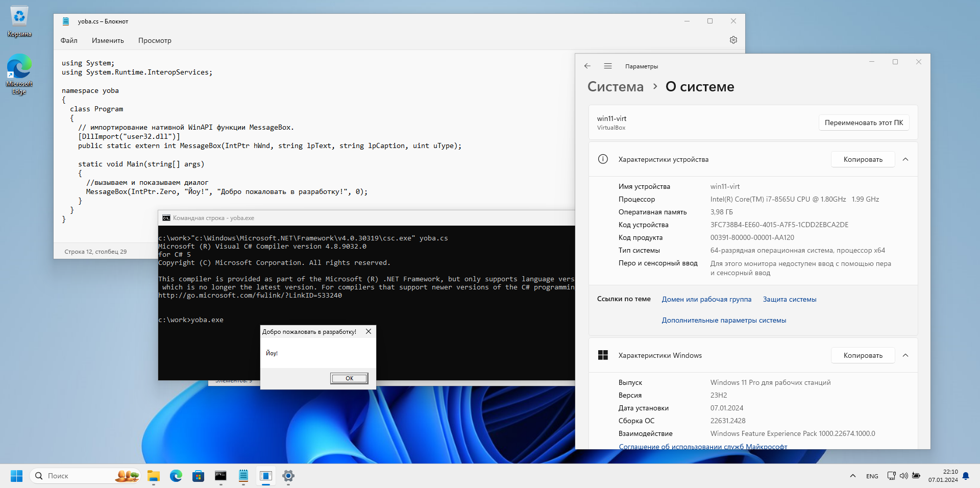
Task: Open Notepad settings gear icon
Action: pyautogui.click(x=733, y=40)
